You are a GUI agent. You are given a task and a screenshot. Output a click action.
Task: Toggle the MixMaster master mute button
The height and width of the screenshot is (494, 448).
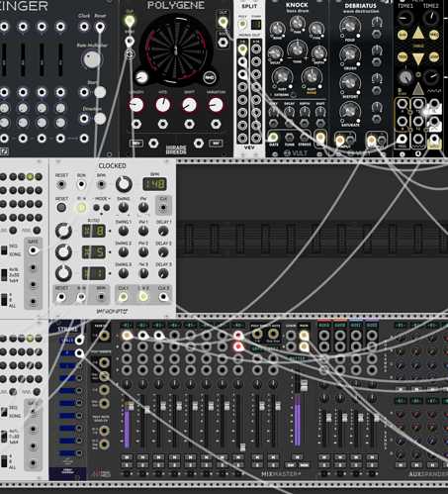297,457
